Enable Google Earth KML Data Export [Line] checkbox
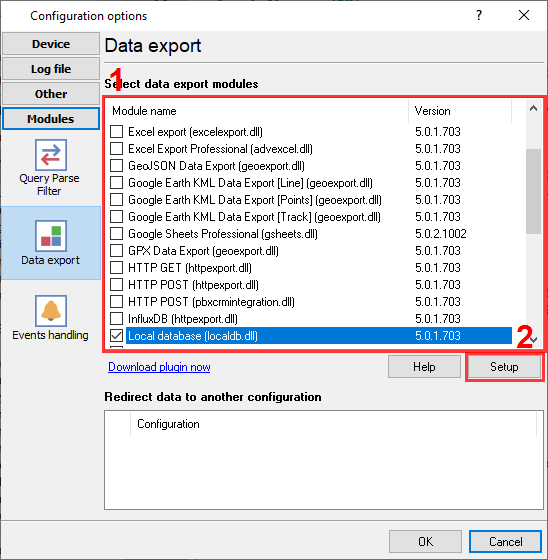Viewport: 548px width, 560px height. pyautogui.click(x=116, y=183)
